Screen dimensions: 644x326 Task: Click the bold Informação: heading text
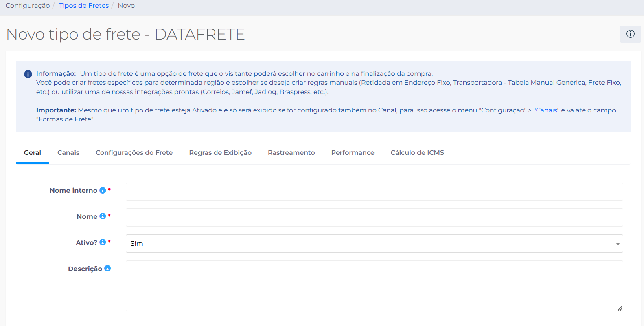tap(56, 74)
